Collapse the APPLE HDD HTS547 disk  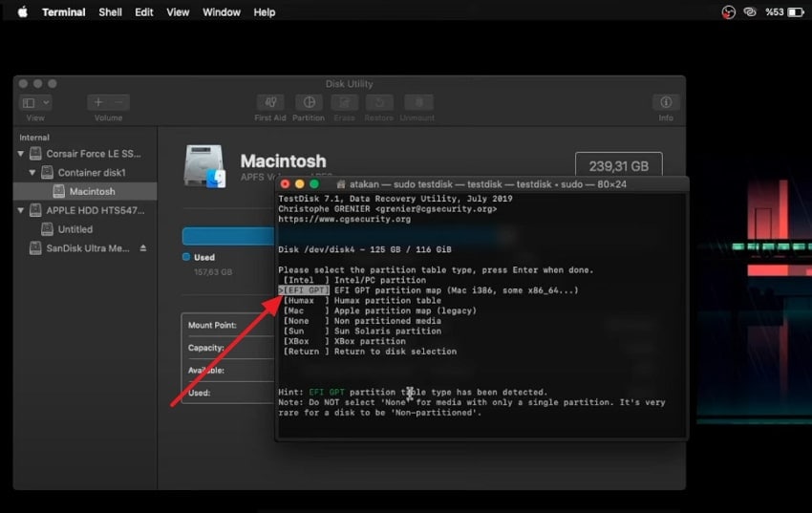tap(21, 210)
